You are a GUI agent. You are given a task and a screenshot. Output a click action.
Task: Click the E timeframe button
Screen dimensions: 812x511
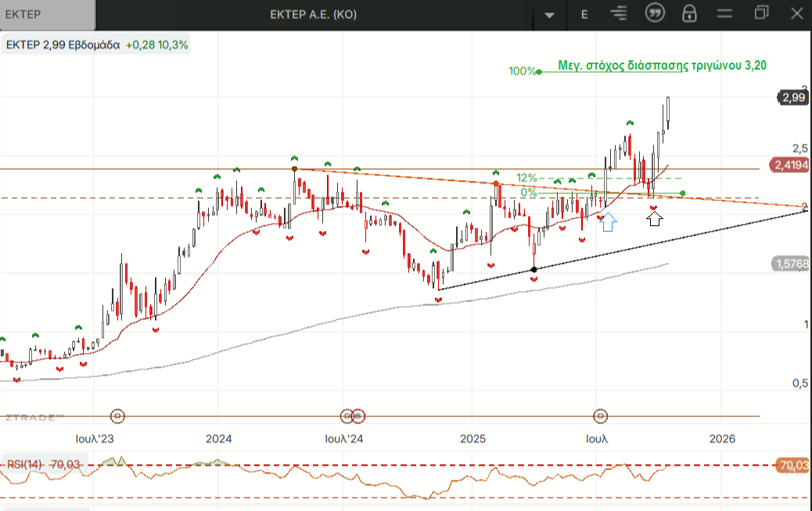click(584, 14)
